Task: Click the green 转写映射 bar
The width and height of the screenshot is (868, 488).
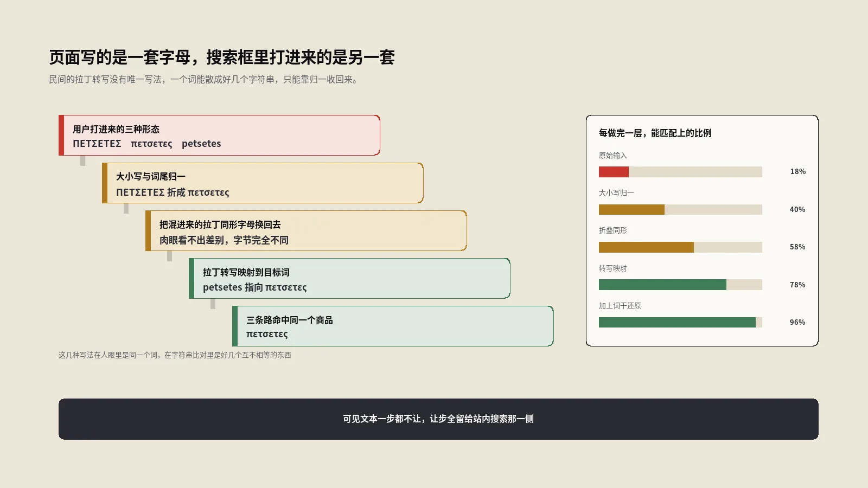Action: pyautogui.click(x=680, y=285)
